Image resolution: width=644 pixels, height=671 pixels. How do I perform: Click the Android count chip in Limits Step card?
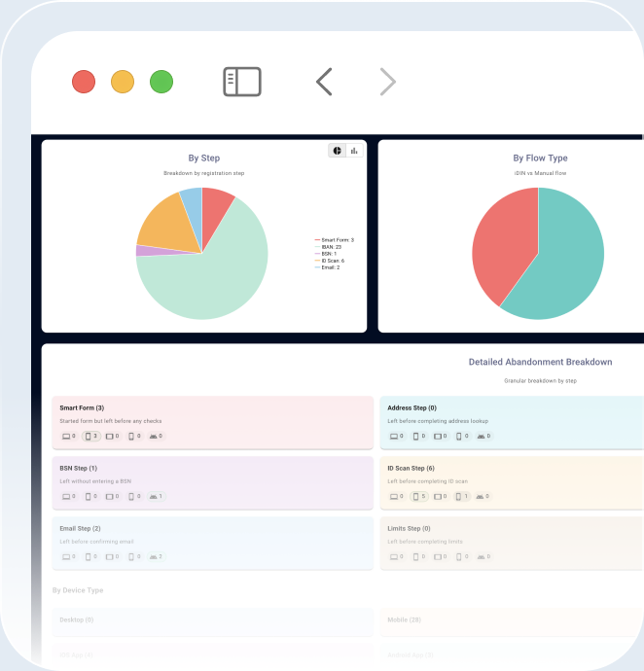(x=483, y=557)
